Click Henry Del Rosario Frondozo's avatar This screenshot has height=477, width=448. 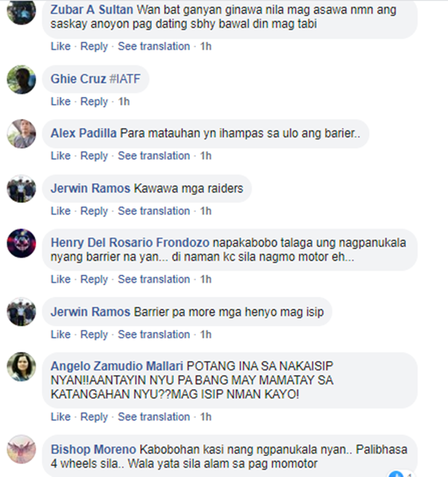[x=22, y=244]
